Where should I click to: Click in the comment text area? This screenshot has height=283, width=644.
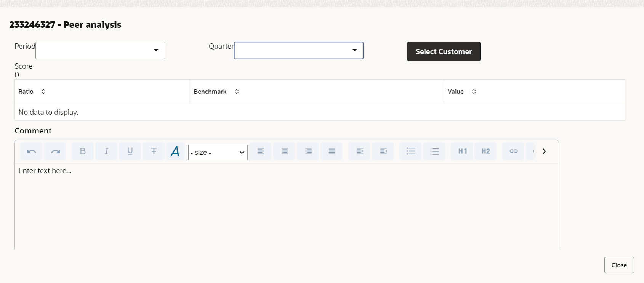[287, 206]
